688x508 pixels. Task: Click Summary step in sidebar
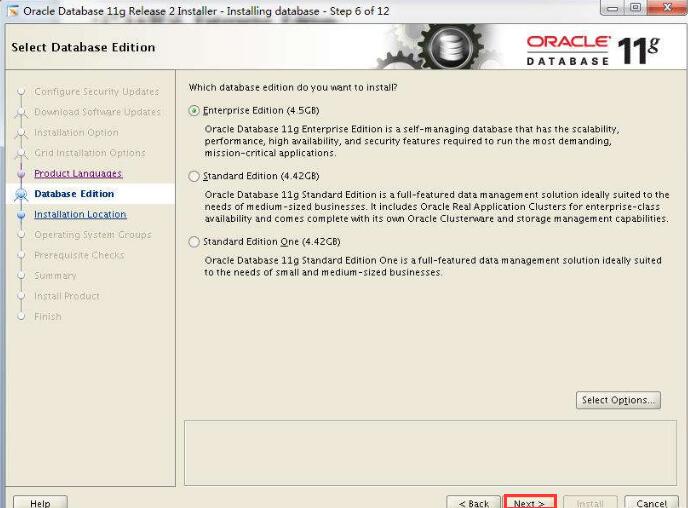(55, 275)
